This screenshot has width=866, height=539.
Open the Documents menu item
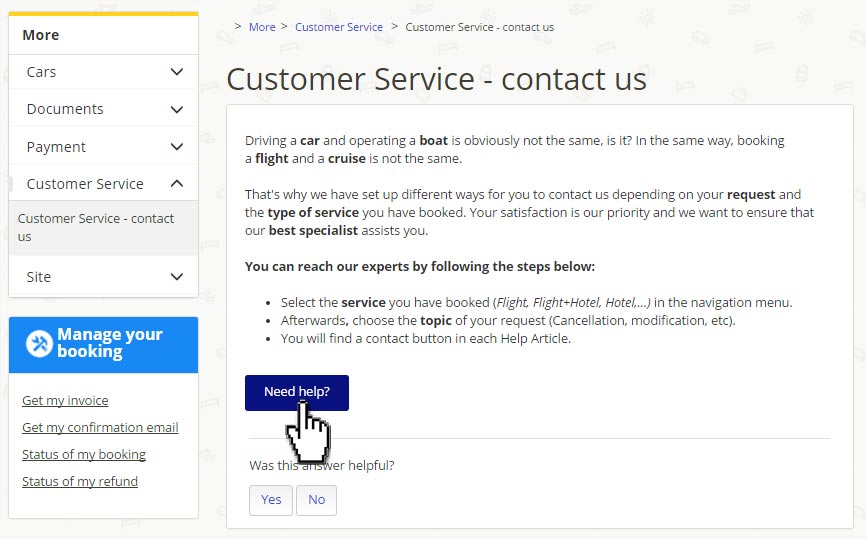coord(65,109)
